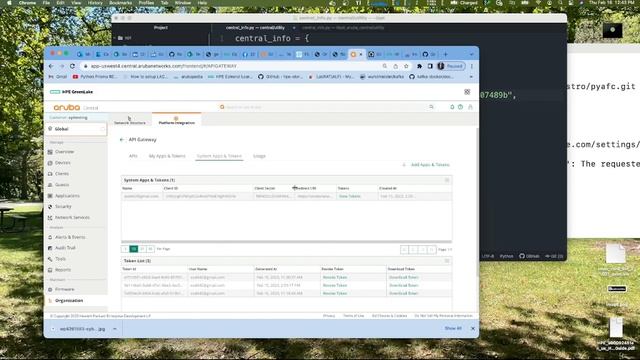Close the Chrome downloads bar

click(473, 328)
